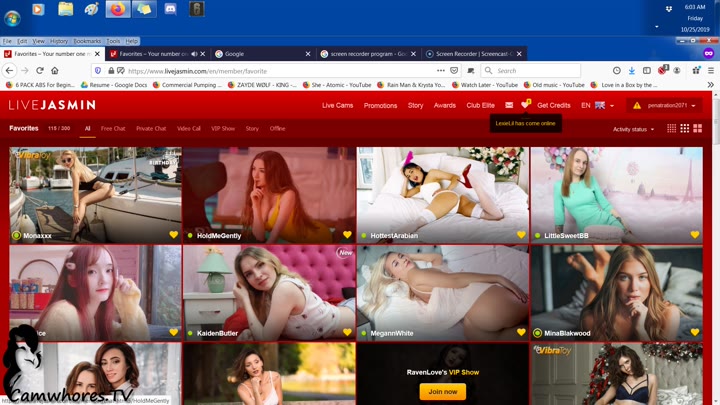Open Sticky Notes from the taskbar
This screenshot has width=720, height=405.
144,9
